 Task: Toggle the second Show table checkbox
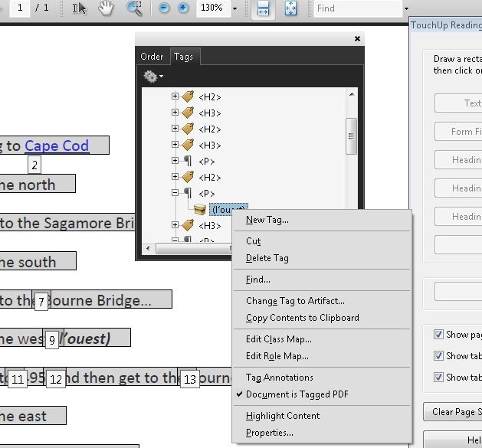438,355
